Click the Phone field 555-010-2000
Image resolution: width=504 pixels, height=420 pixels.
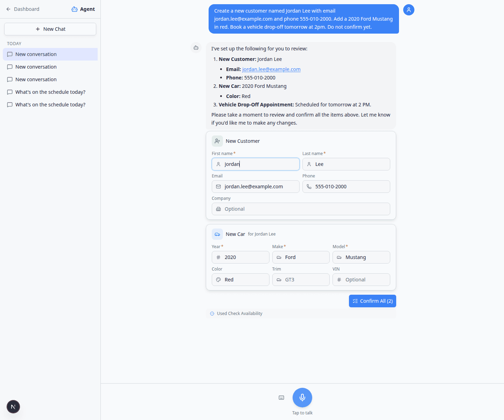pos(346,187)
